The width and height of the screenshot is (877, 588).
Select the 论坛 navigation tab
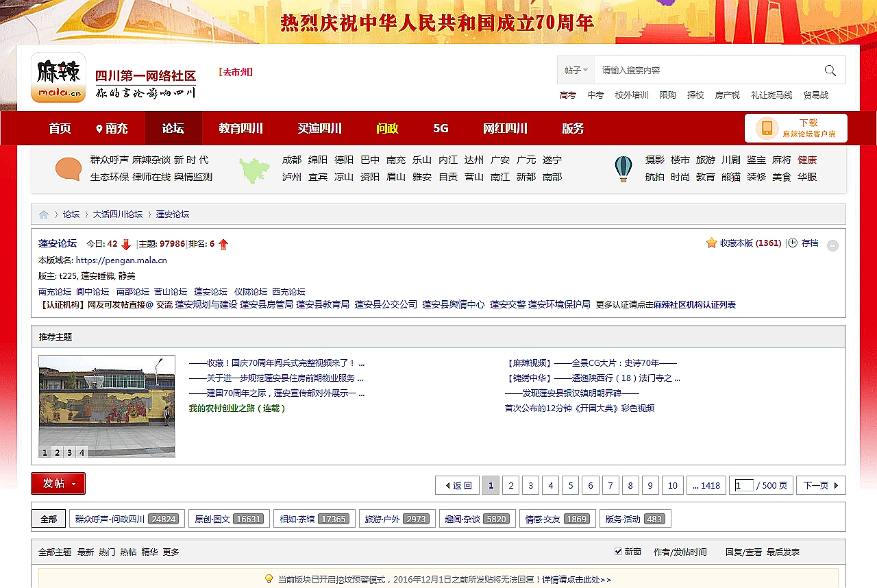(x=173, y=128)
